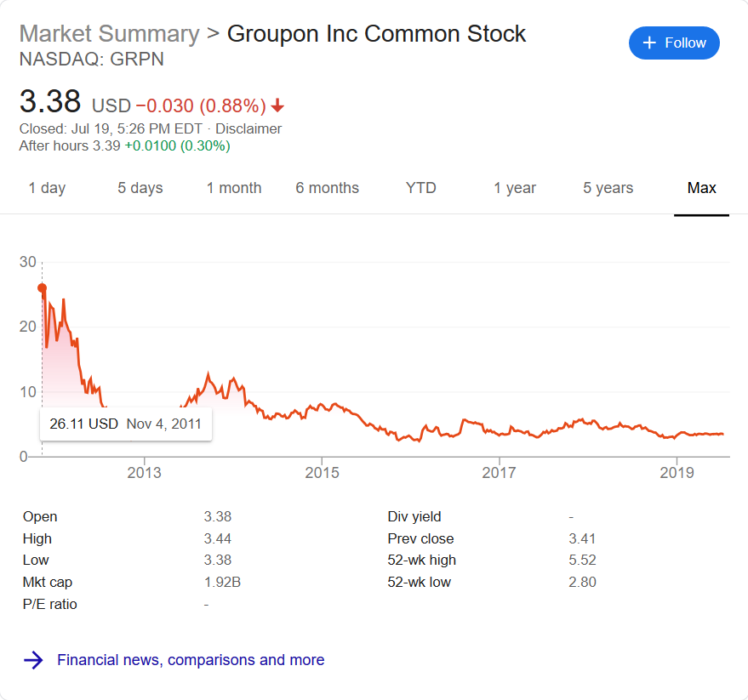
Task: Show the 5 years chart
Action: point(608,188)
